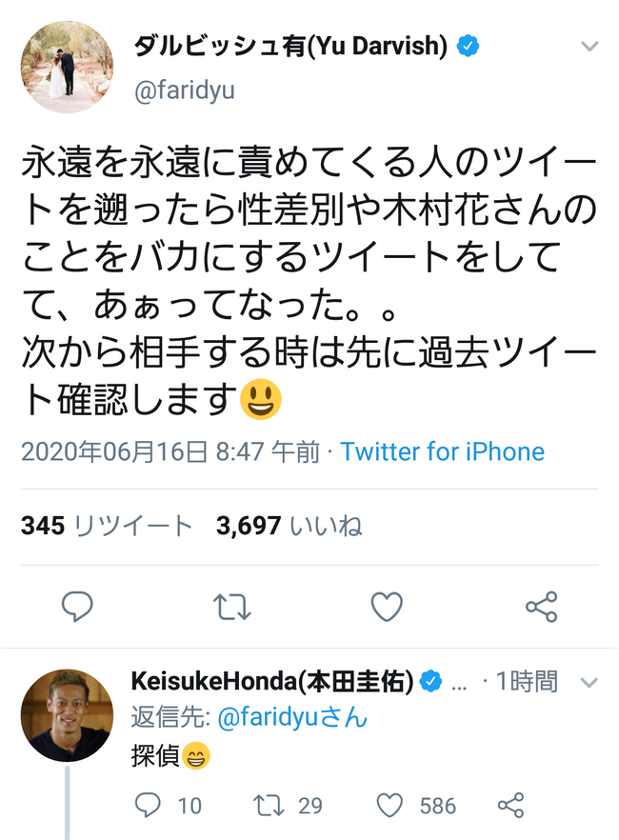View the 345 リツイート list
The width and height of the screenshot is (619, 840).
pyautogui.click(x=107, y=526)
